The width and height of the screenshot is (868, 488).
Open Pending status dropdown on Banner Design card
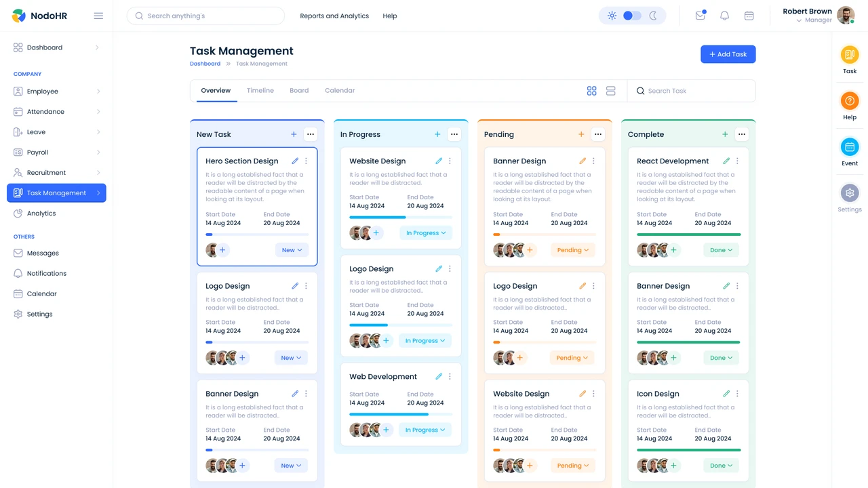[x=573, y=250]
